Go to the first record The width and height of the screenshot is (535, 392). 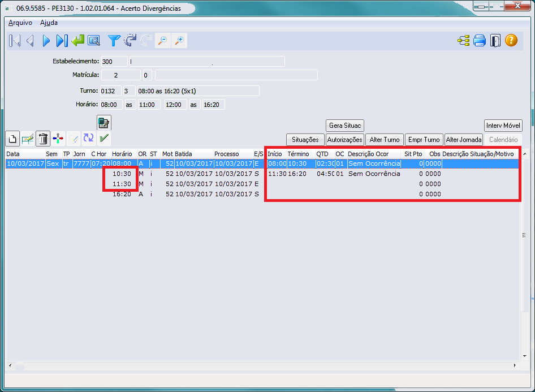click(14, 41)
